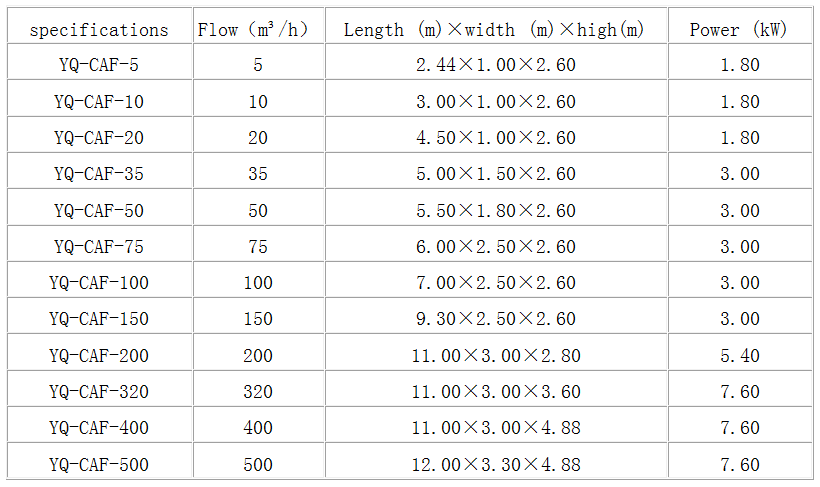This screenshot has height=487, width=820.
Task: Select the YQ-CAF-35 row label
Action: (99, 174)
